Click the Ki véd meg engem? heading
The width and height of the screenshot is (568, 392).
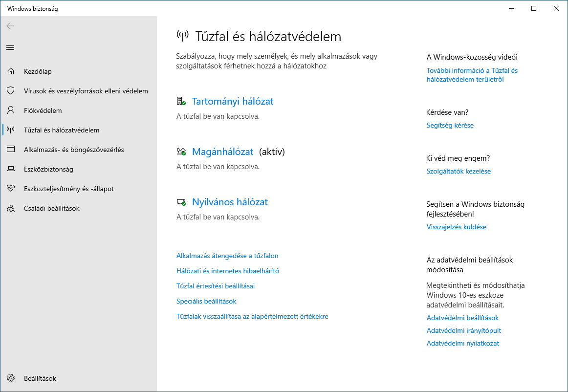coord(458,158)
